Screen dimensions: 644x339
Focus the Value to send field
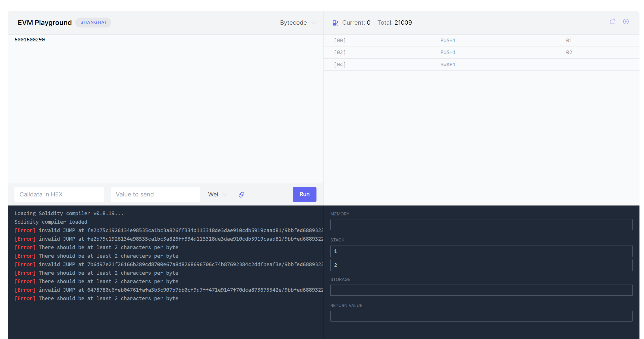pyautogui.click(x=155, y=194)
